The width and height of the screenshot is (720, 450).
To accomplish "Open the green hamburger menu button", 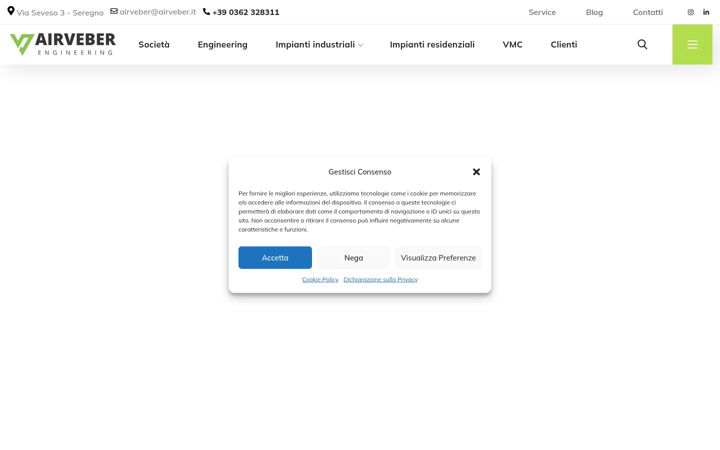I will [692, 45].
